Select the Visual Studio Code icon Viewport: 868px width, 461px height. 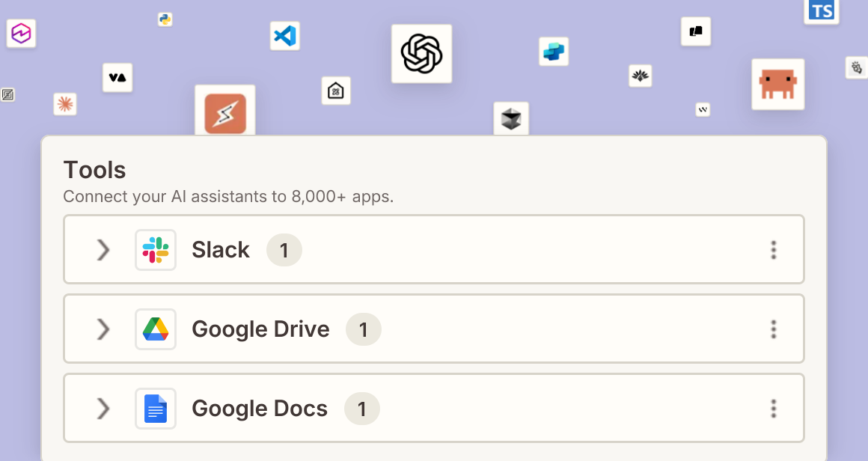point(284,36)
